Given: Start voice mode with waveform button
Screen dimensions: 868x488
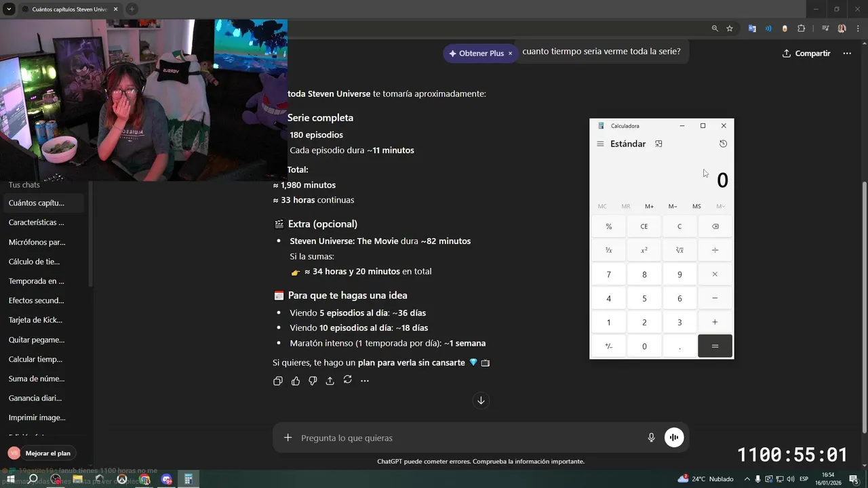Looking at the screenshot, I should click(674, 438).
